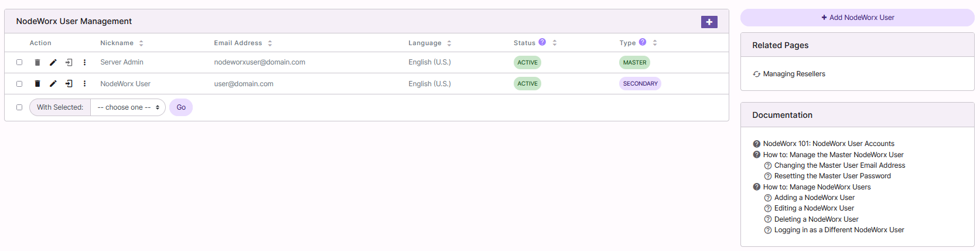
Task: Click the Email Address column header text
Action: click(238, 43)
